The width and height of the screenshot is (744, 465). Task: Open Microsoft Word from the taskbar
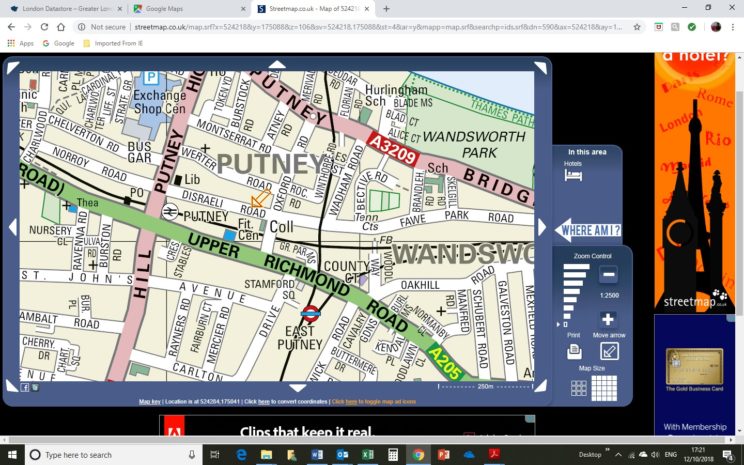317,455
